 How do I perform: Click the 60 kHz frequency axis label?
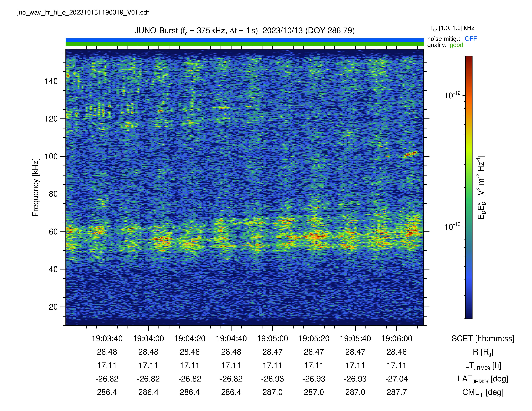[53, 232]
